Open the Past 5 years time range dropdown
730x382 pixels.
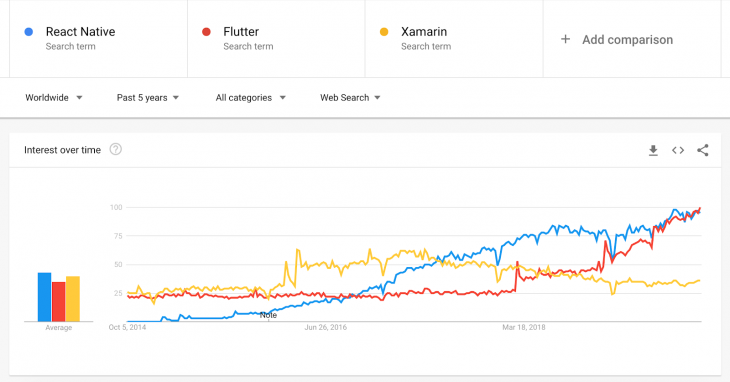tap(148, 98)
